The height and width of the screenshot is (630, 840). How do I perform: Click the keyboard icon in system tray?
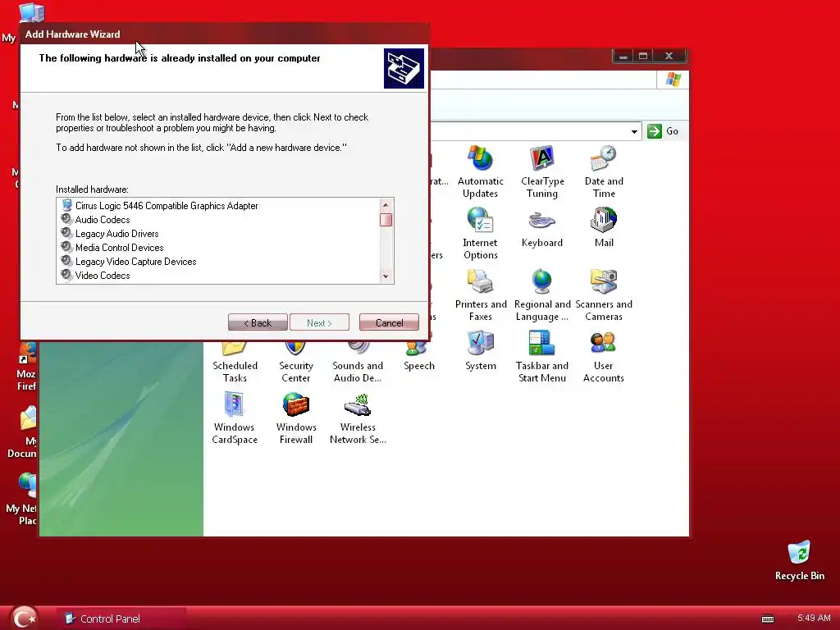(x=768, y=619)
